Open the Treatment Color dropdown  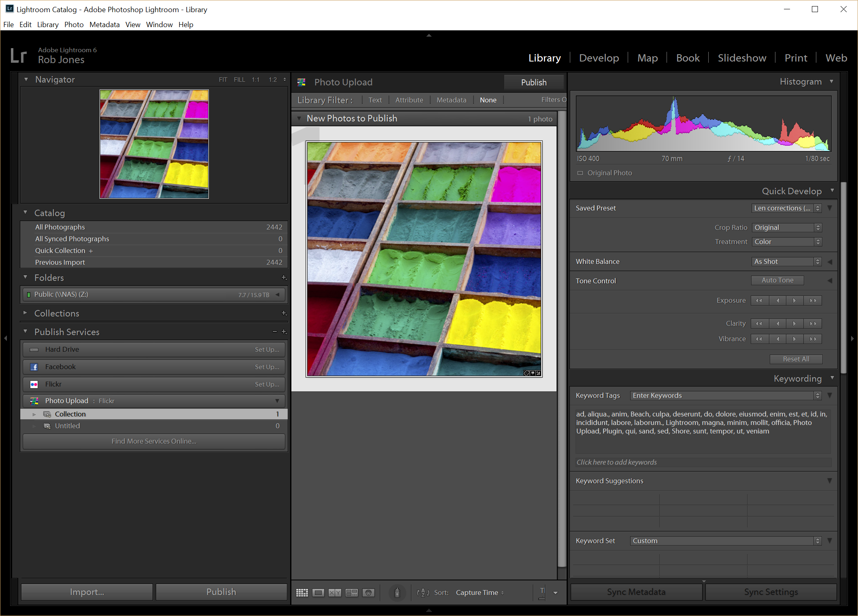(x=786, y=242)
